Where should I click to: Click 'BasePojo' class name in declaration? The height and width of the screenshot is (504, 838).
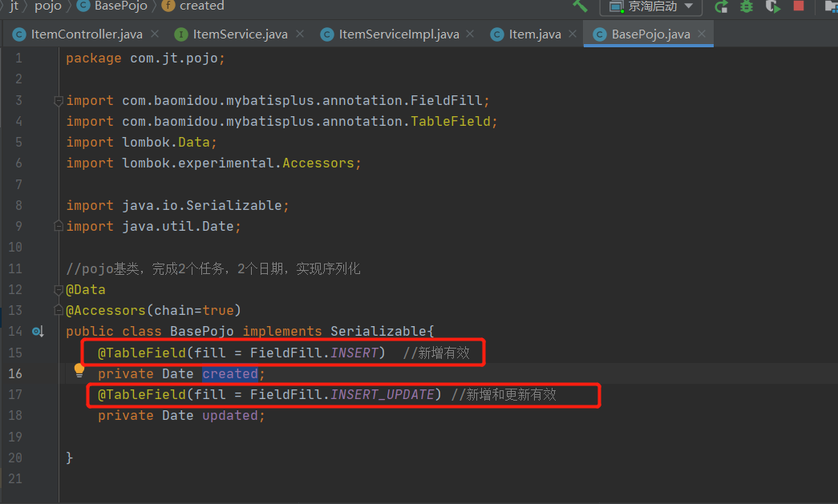(201, 332)
